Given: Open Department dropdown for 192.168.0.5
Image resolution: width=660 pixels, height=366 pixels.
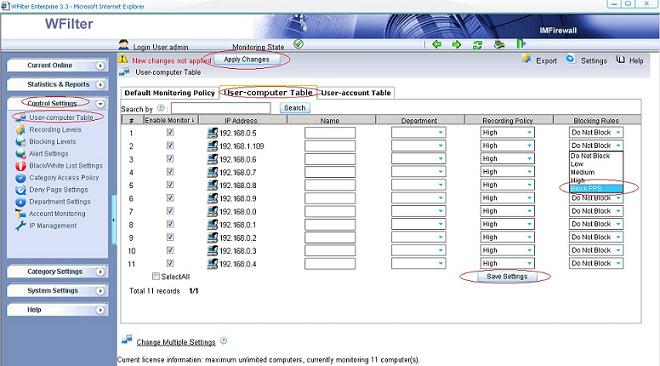Looking at the screenshot, I should coord(418,133).
